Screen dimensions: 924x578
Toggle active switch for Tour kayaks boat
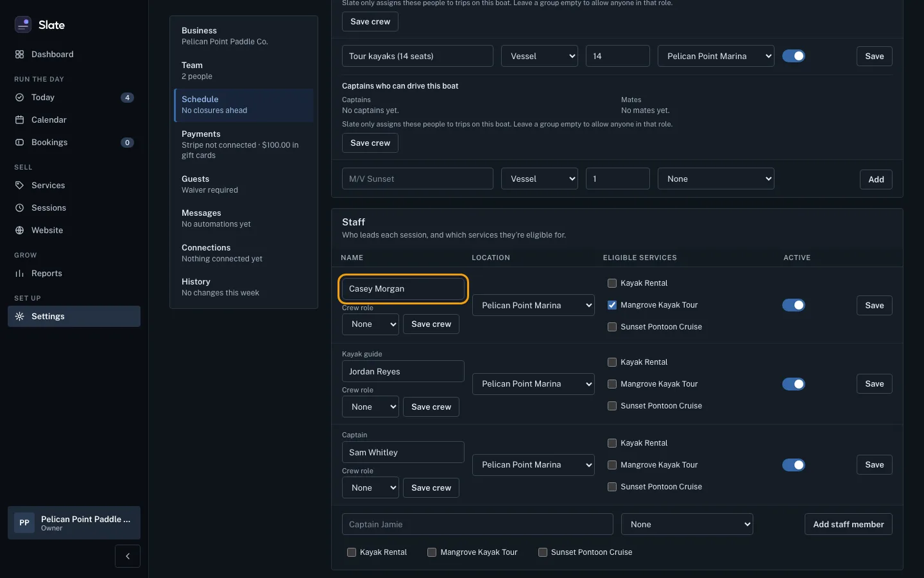(794, 56)
